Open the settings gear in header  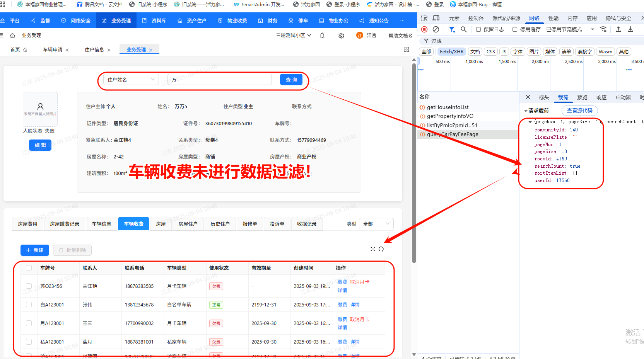[x=341, y=36]
